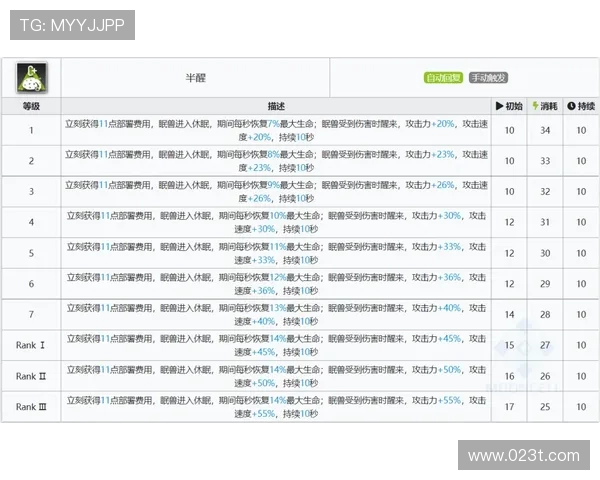The width and height of the screenshot is (600, 480).
Task: Click the Rank Ⅲ description with +55% attack
Action: (276, 407)
